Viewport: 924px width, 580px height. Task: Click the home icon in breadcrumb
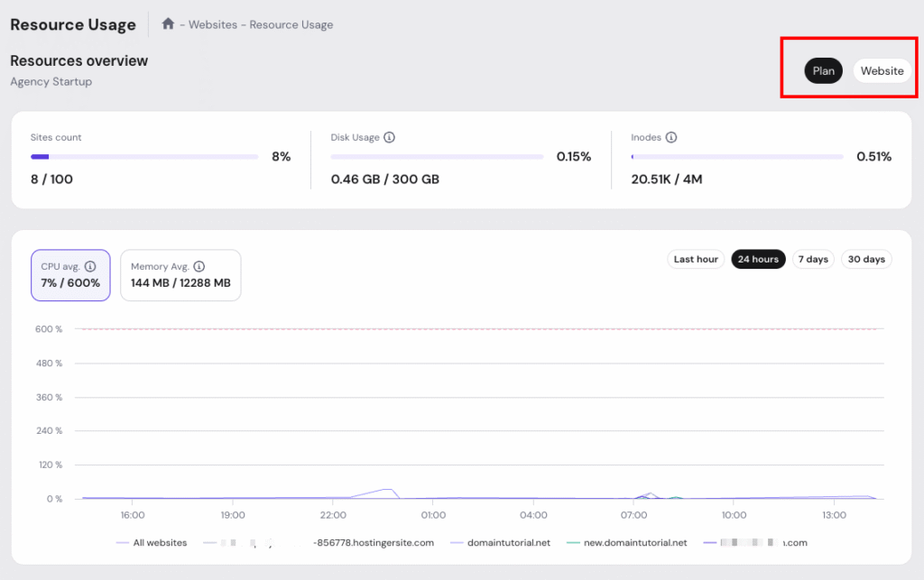point(168,24)
